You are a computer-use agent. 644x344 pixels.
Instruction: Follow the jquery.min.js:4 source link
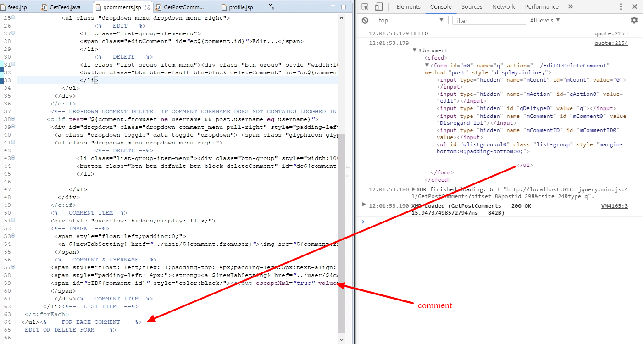click(603, 189)
